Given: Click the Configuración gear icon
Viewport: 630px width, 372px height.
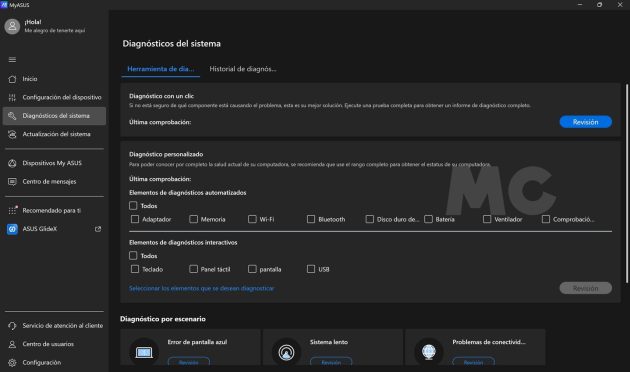Looking at the screenshot, I should click(12, 363).
